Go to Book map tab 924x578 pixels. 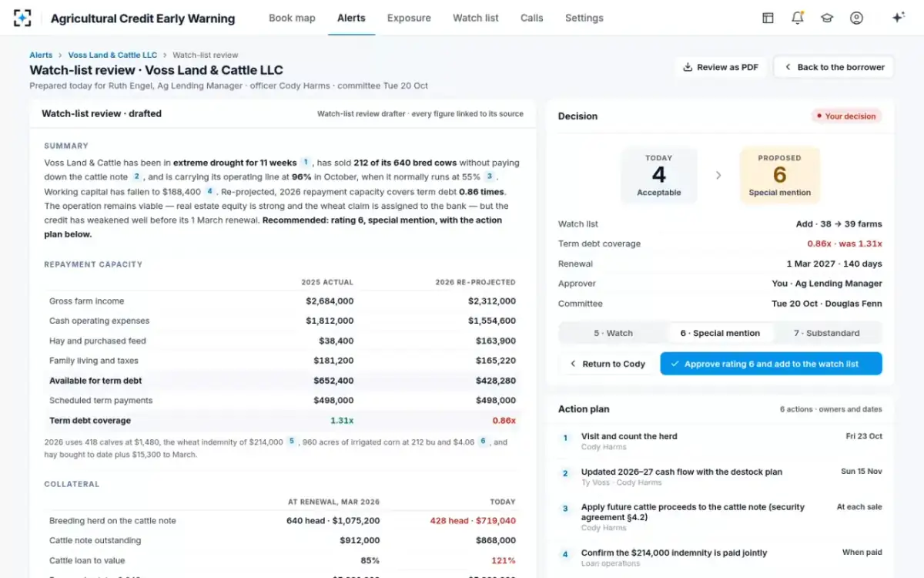[x=292, y=18]
